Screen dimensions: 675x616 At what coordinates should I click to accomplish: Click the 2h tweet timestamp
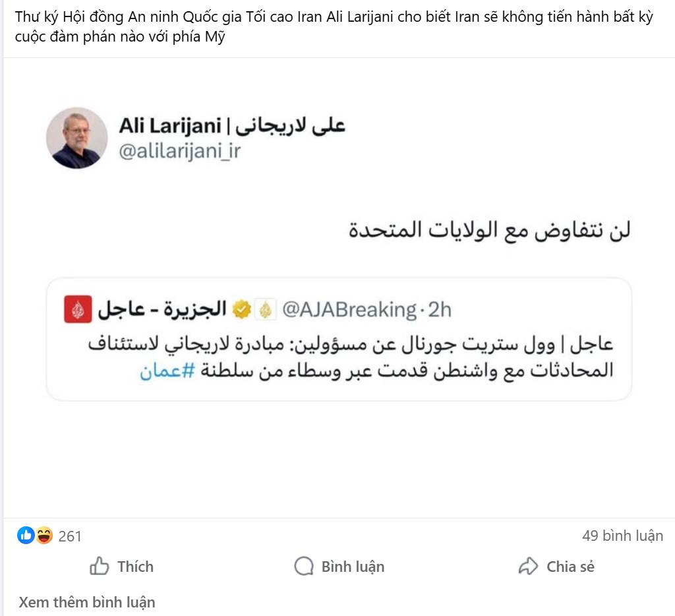(x=438, y=309)
